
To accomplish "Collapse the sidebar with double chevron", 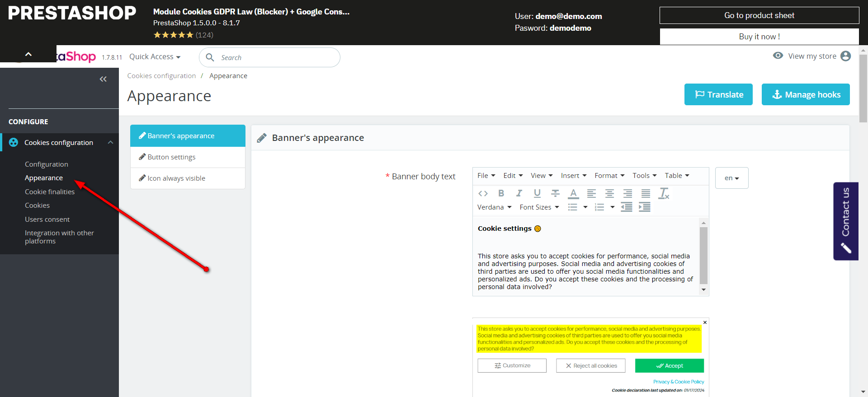I will (103, 79).
